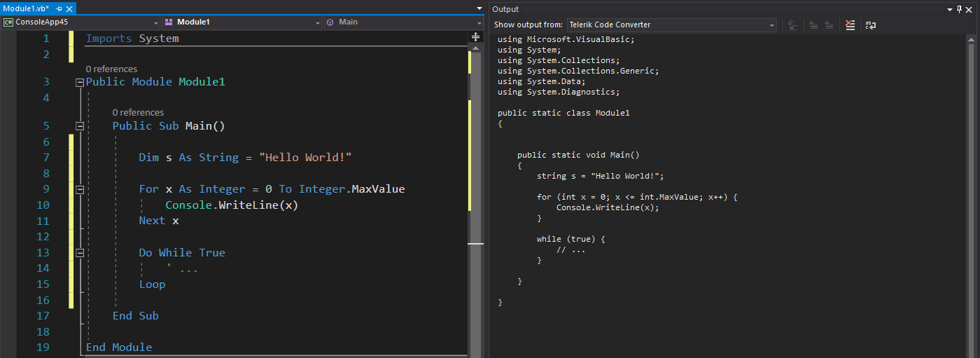Image resolution: width=980 pixels, height=358 pixels.
Task: Open the Module1 type dropdown
Action: click(242, 22)
